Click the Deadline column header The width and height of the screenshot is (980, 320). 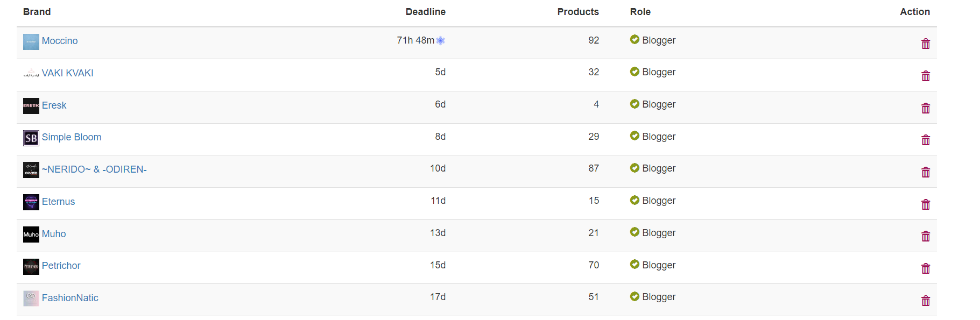tap(425, 12)
